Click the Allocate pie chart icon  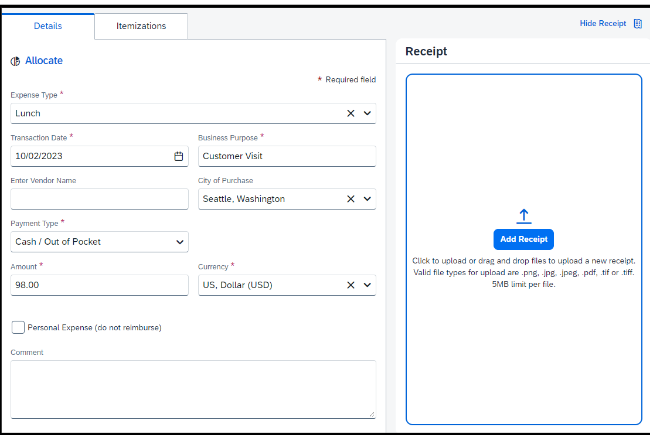coord(15,61)
